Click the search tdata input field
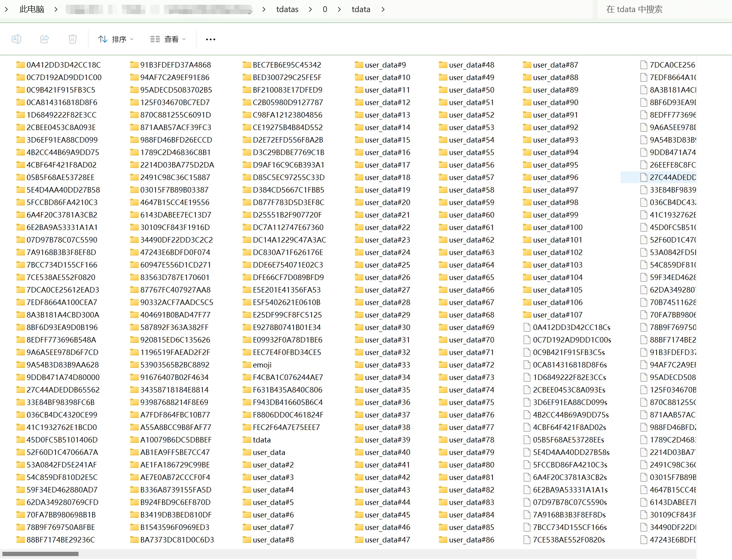The image size is (732, 560). (660, 9)
